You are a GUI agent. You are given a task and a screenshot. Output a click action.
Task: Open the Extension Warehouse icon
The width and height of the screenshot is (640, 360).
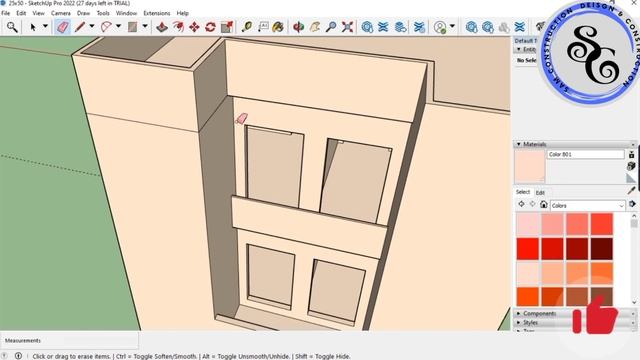click(383, 27)
